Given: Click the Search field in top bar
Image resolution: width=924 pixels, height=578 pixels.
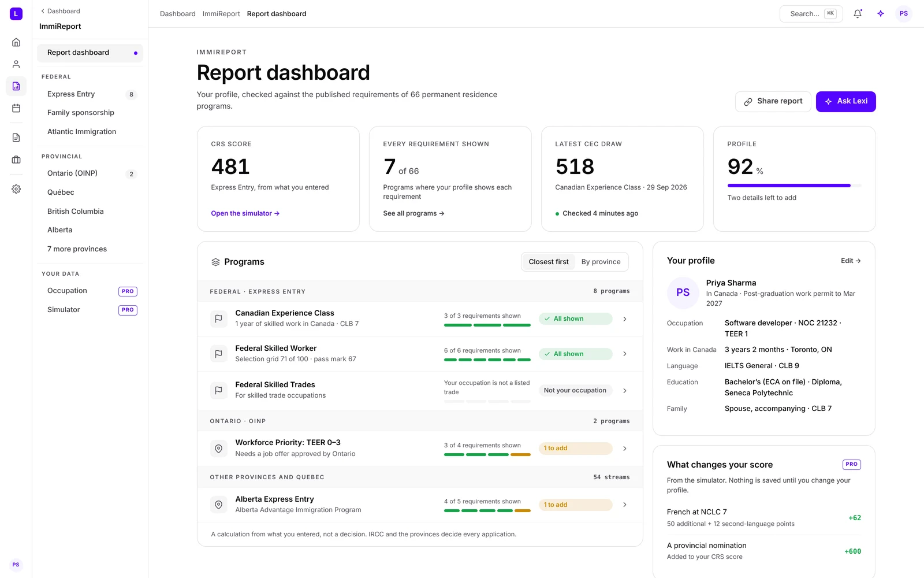Looking at the screenshot, I should 811,14.
